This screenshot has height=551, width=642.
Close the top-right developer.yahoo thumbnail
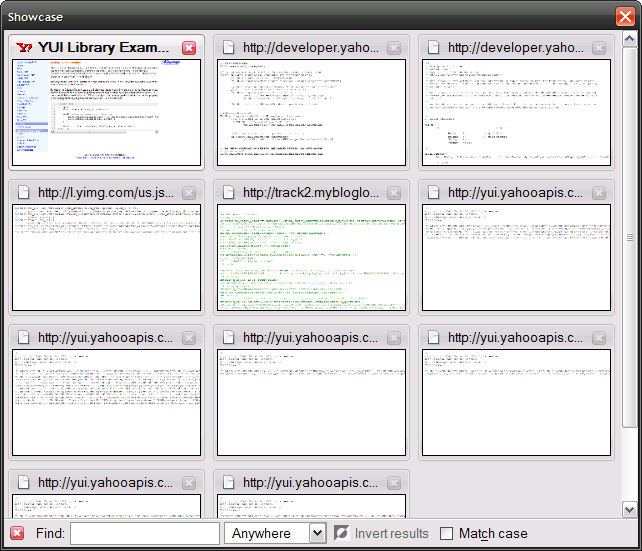tap(599, 48)
